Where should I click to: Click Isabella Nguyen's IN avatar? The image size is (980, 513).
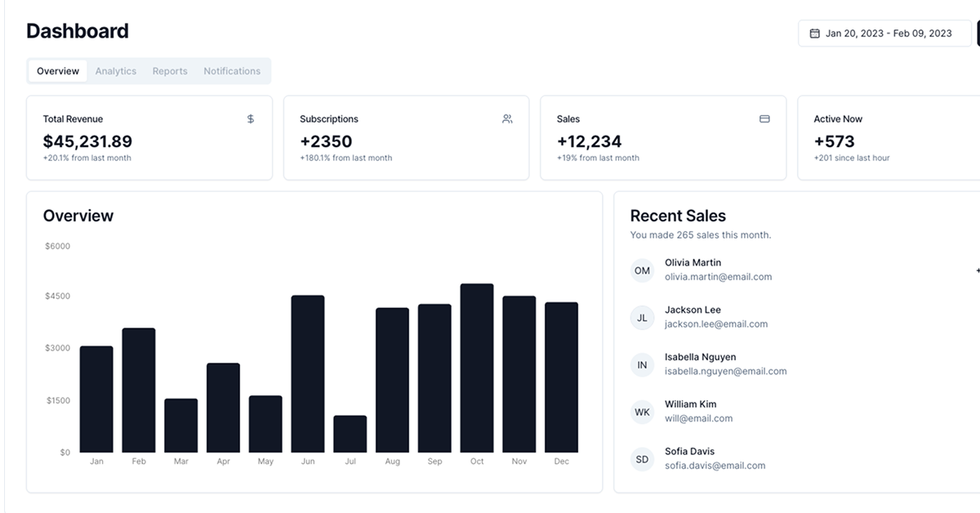[642, 365]
